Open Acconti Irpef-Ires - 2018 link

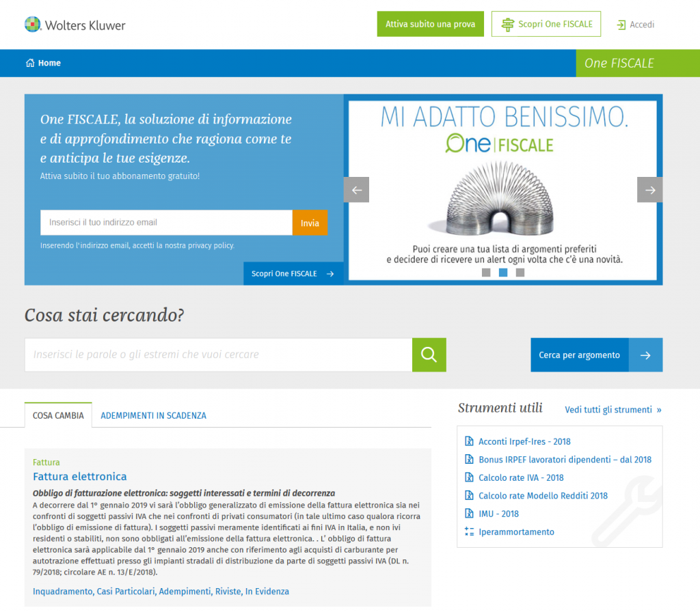pos(524,441)
